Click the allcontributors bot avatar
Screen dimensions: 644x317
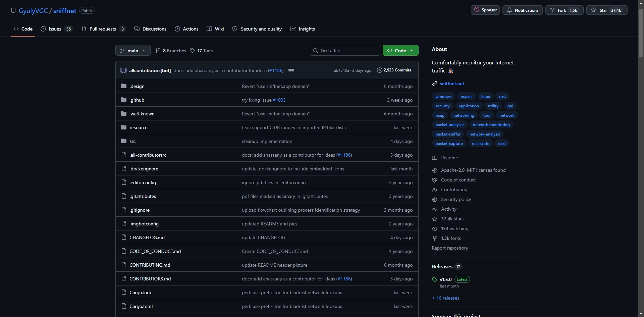click(123, 70)
